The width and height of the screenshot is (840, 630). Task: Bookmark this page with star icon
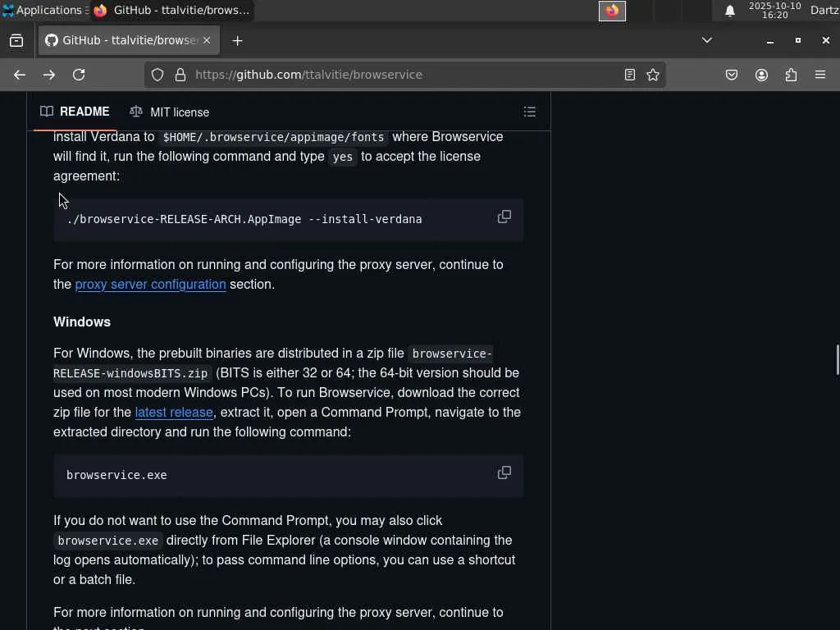pyautogui.click(x=653, y=75)
